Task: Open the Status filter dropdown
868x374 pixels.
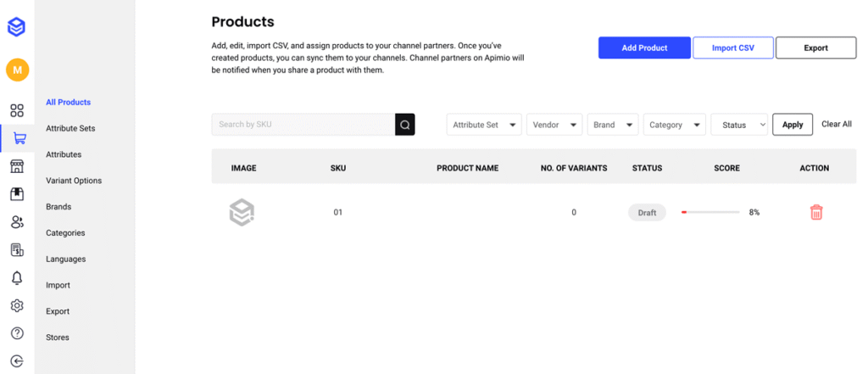Action: click(739, 125)
